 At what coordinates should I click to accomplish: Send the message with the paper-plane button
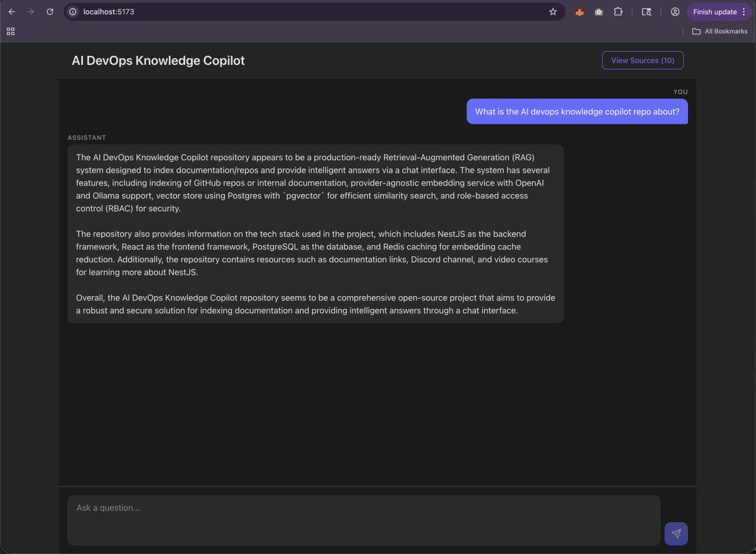point(676,533)
